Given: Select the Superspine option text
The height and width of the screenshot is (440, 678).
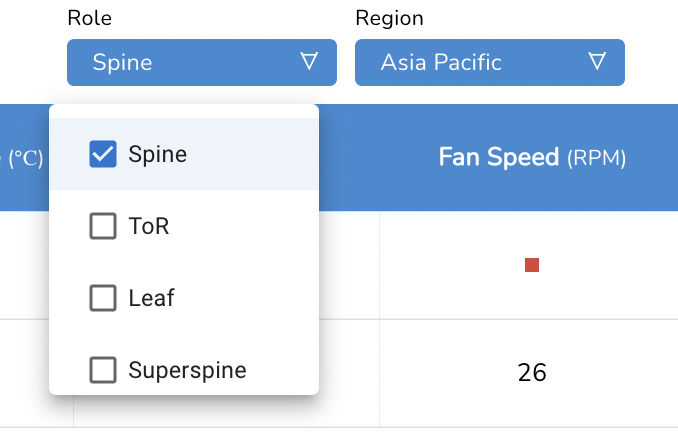Looking at the screenshot, I should (x=187, y=370).
